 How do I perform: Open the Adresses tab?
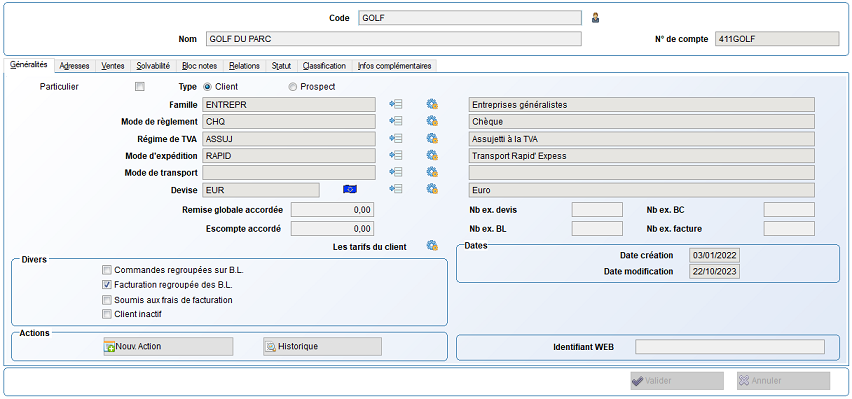pos(74,66)
